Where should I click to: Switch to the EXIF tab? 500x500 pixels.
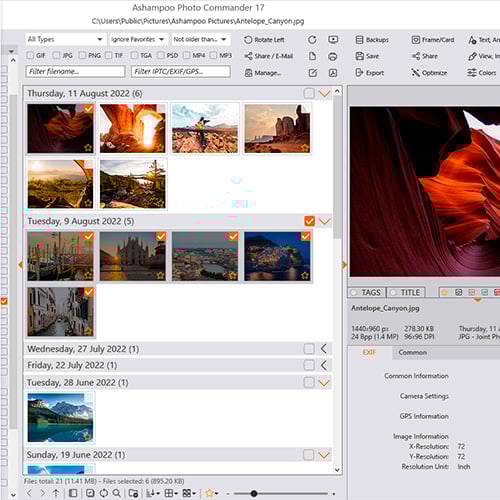369,353
